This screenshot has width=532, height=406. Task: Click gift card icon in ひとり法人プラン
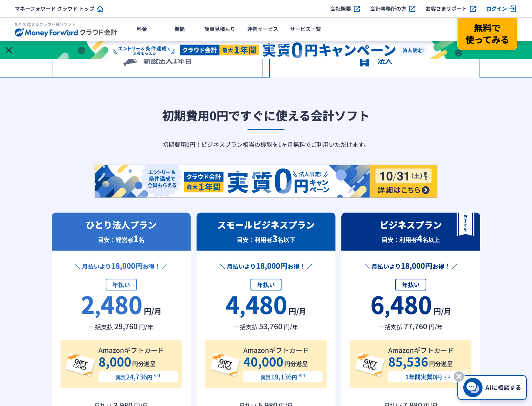[80, 364]
